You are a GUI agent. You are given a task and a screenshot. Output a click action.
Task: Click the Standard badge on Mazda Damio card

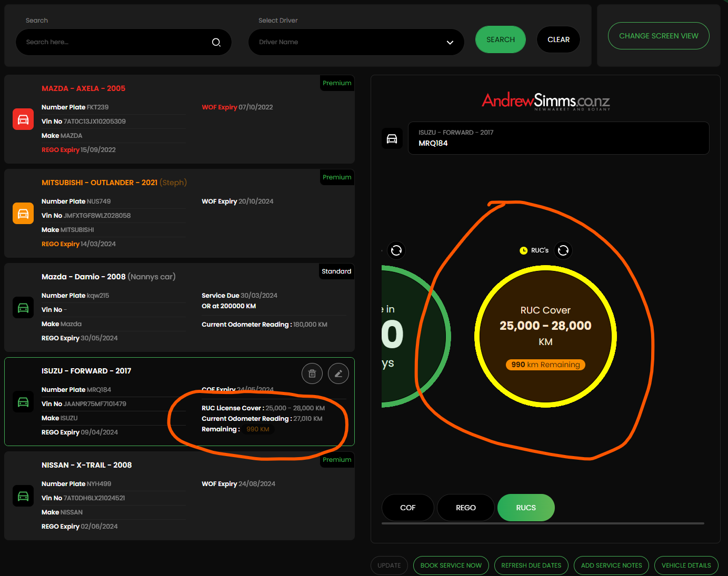336,271
